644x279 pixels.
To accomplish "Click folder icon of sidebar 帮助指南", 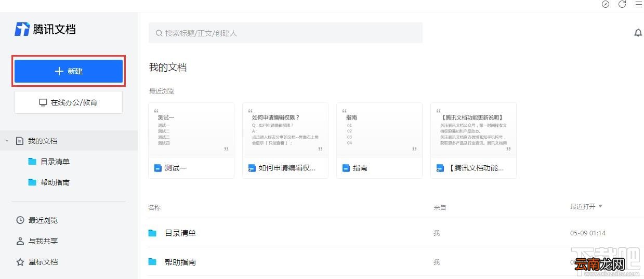I will [x=32, y=182].
